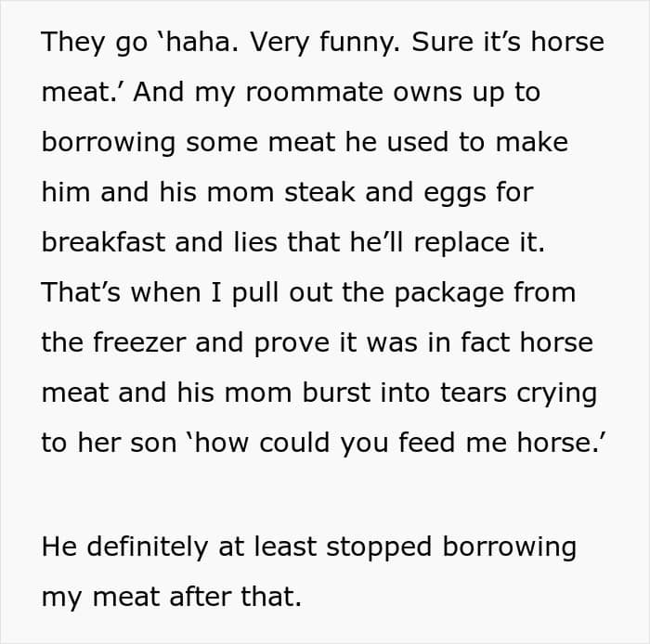Viewport: 650px width, 644px height.
Task: Click the phrase 'owns up to'
Action: 467,93
